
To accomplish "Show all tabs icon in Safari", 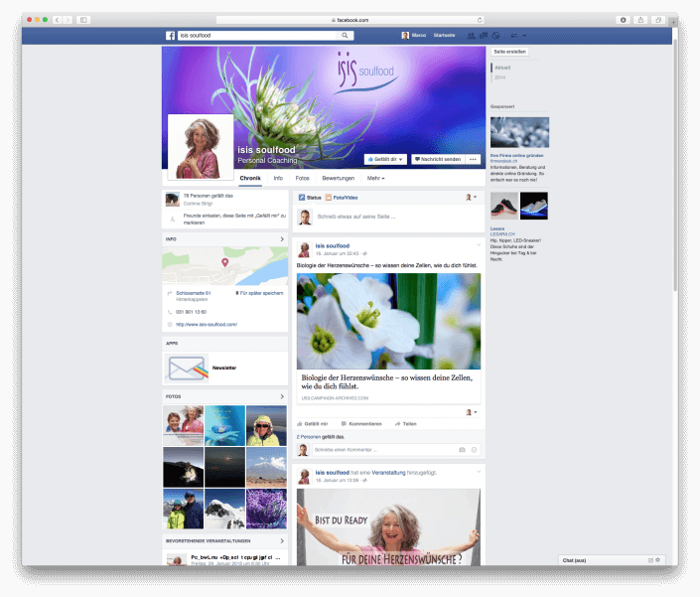I will 658,20.
